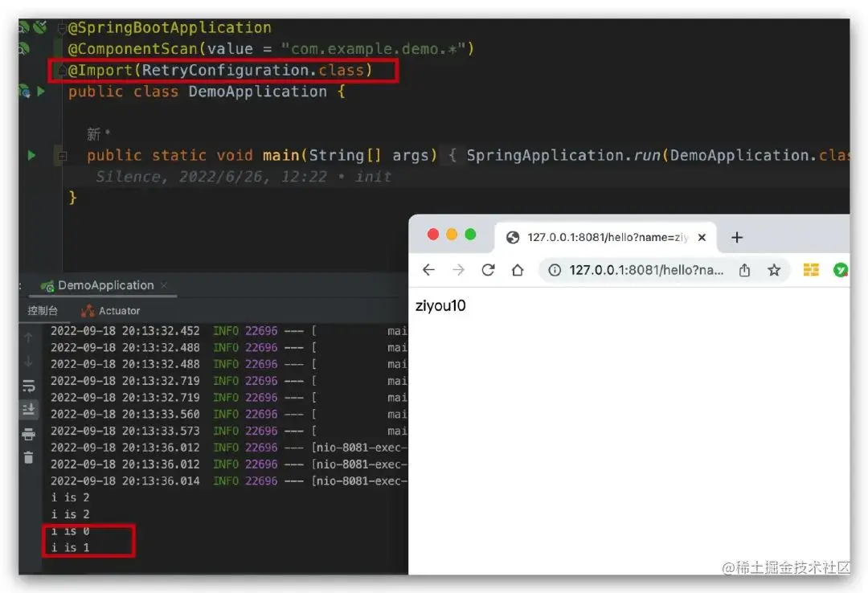Click Spring bean gutter icon beside @ComponentScan

[x=24, y=49]
